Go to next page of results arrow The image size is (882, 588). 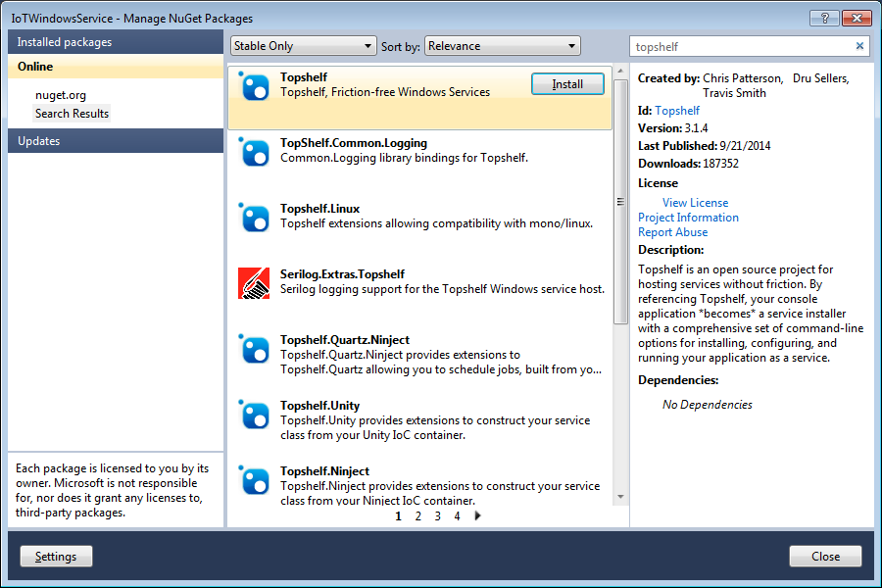477,515
